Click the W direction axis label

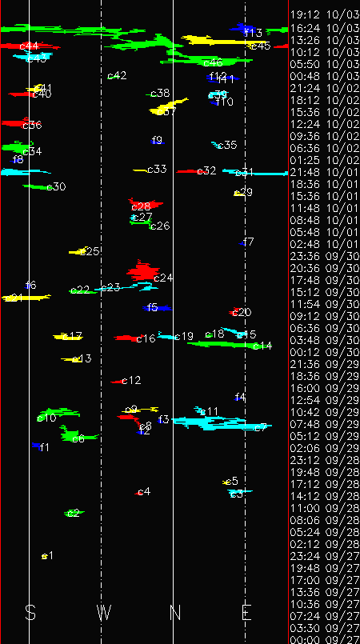(104, 613)
